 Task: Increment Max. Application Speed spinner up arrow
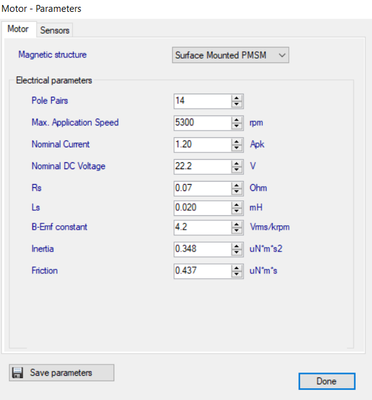coord(236,120)
